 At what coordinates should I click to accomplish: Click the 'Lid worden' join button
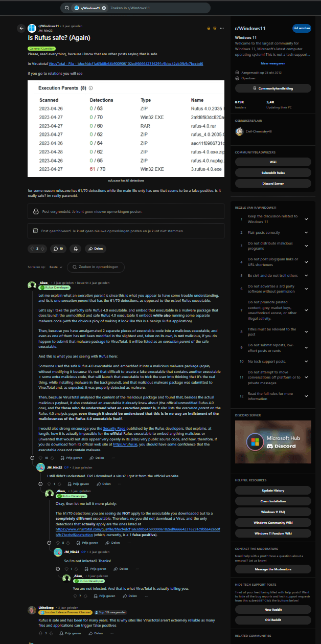tap(301, 29)
